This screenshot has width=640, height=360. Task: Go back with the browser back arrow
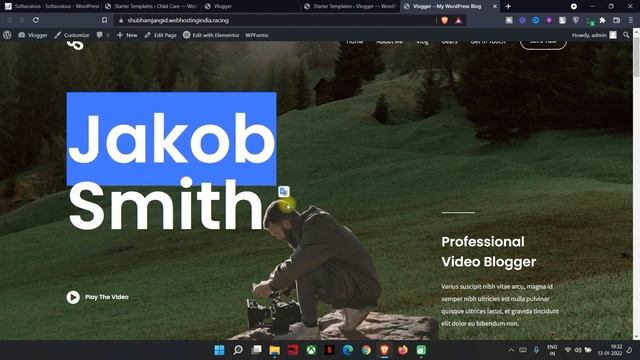[9, 20]
